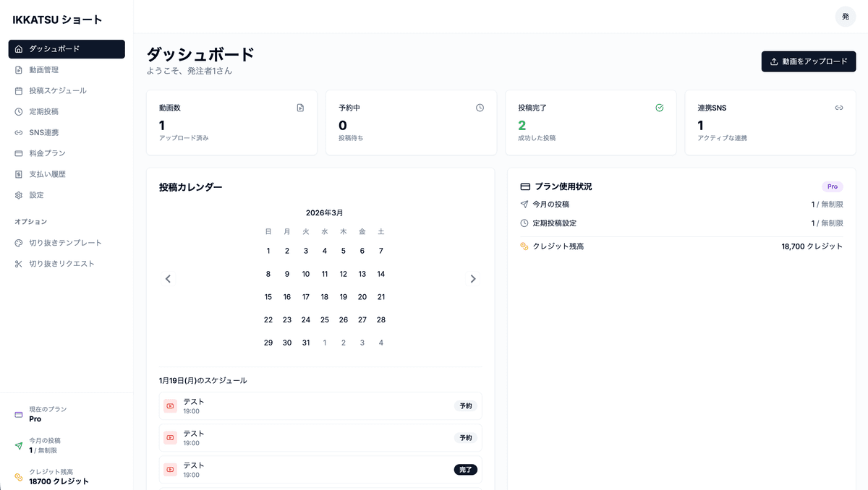Click the clock icon on the 予約中 card

click(480, 107)
